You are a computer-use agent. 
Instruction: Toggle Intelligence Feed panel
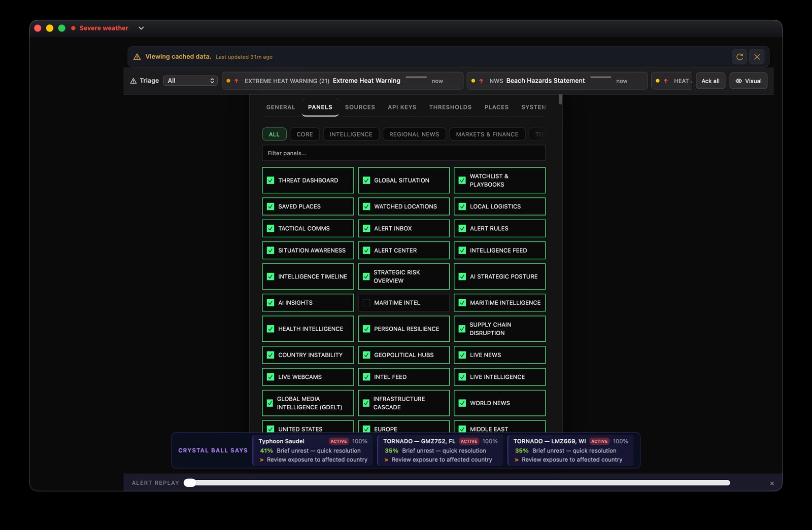click(462, 251)
